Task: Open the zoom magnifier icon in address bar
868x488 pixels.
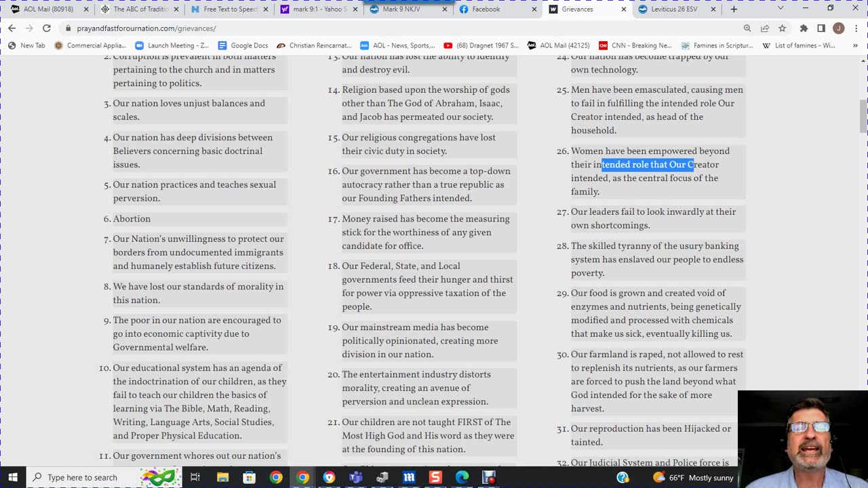Action: 747,28
